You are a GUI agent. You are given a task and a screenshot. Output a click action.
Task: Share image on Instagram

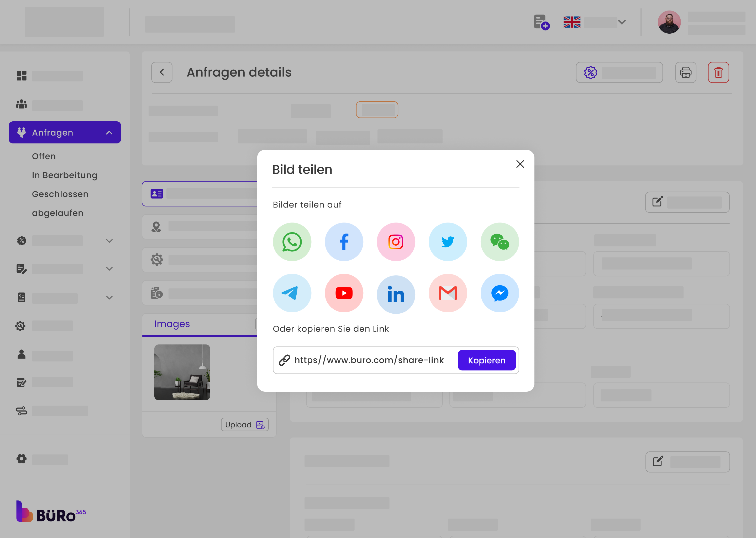(x=396, y=242)
